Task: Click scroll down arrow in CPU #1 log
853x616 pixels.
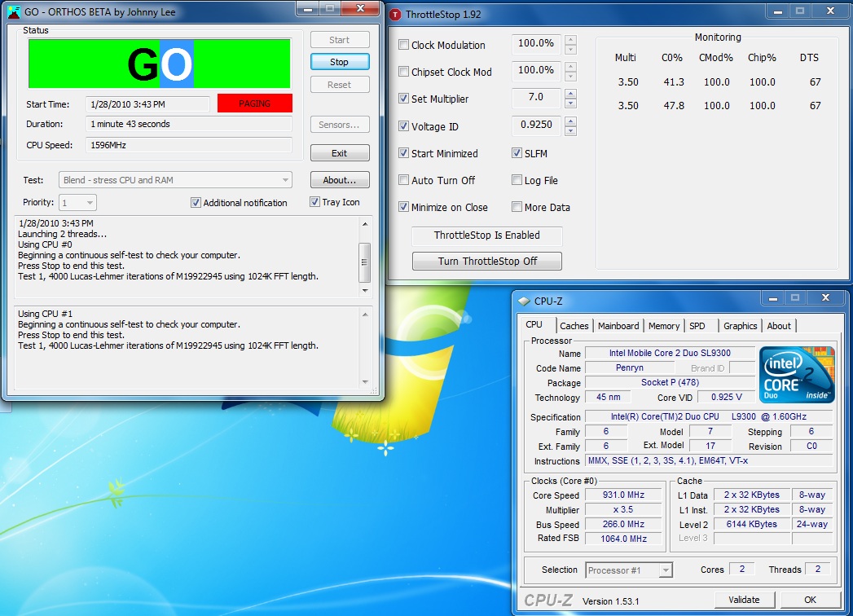Action: (x=364, y=382)
